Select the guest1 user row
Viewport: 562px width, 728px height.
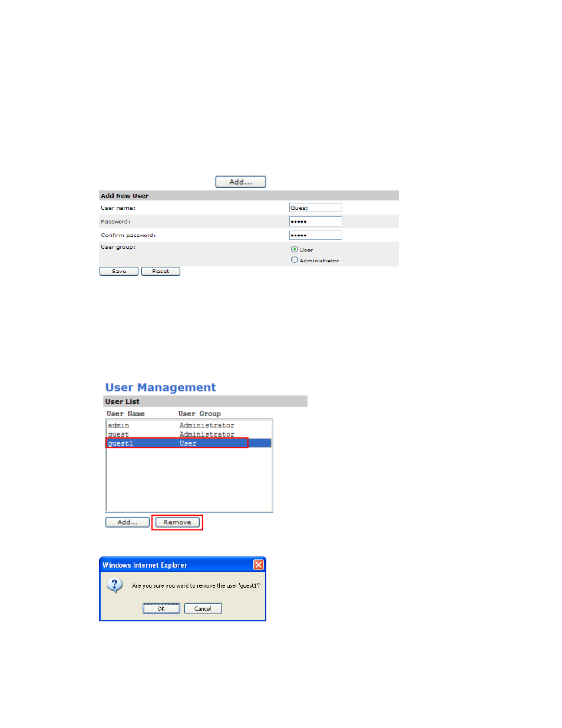pos(189,443)
